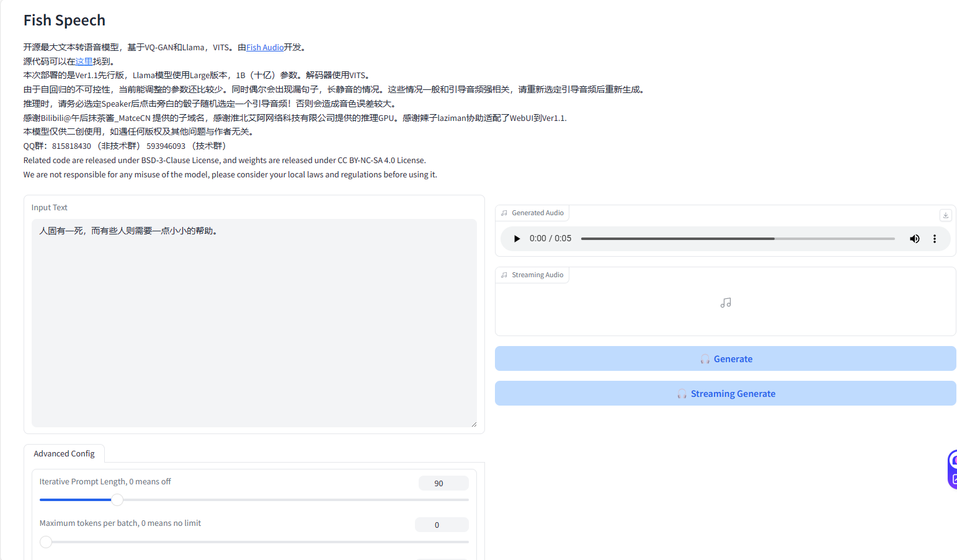Mute the generated audio volume
The image size is (957, 560).
914,239
